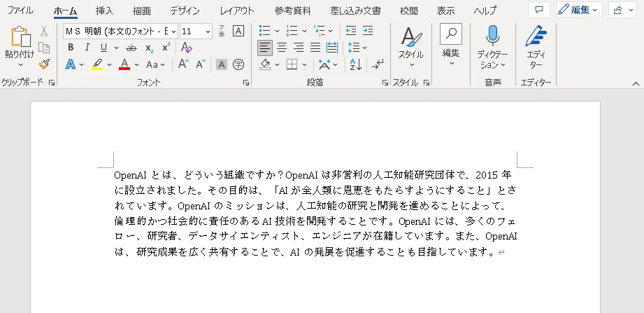Toggle strikethrough formatting
This screenshot has width=644, height=313.
point(131,48)
